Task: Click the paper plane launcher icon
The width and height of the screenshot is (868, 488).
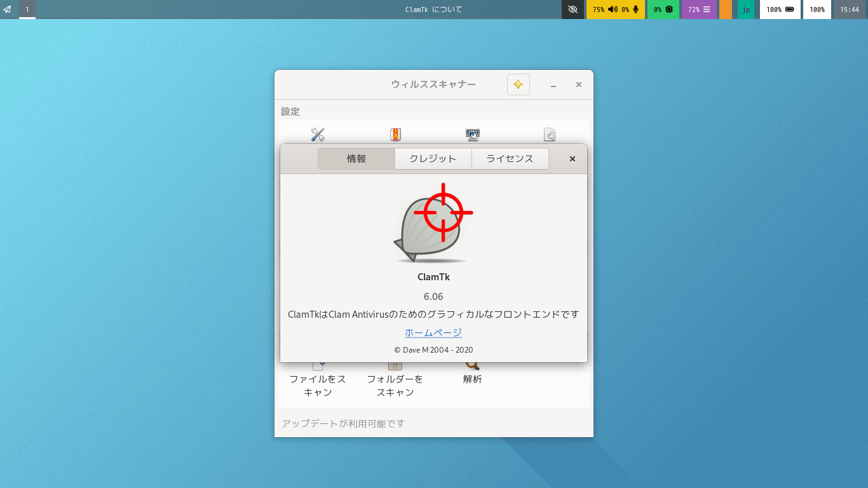Action: (x=8, y=10)
